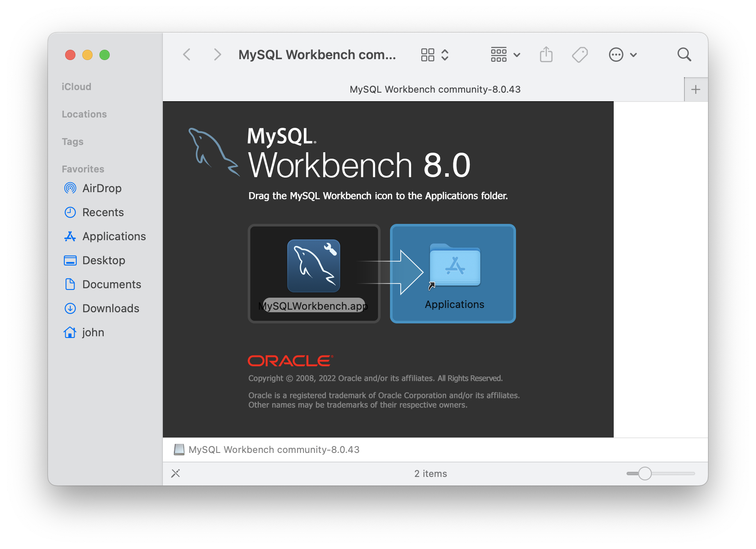Minimize the window with yellow button
756x549 pixels.
[87, 55]
